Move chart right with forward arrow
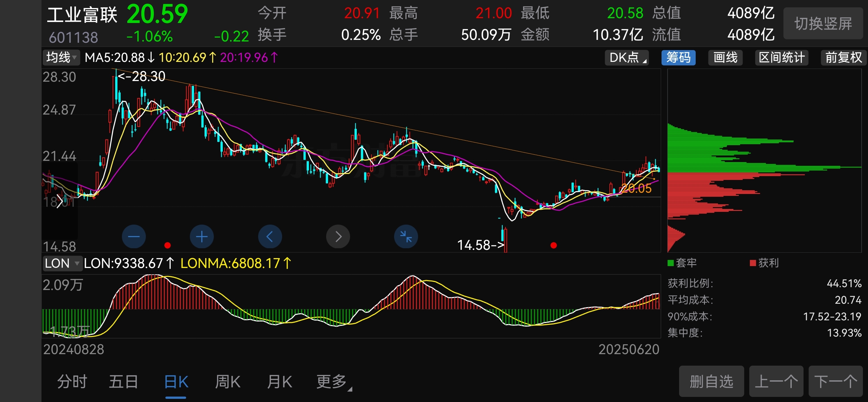This screenshot has width=868, height=402. (x=338, y=236)
